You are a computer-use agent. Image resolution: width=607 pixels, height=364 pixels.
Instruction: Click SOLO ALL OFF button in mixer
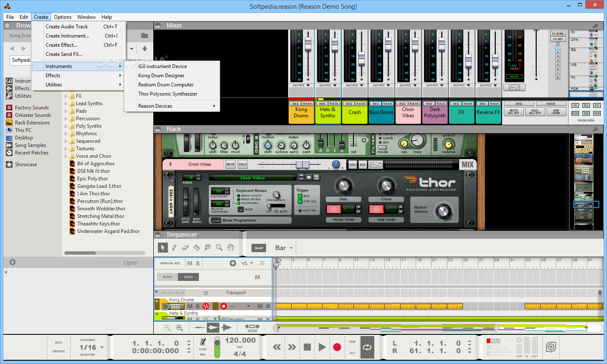pos(535,112)
